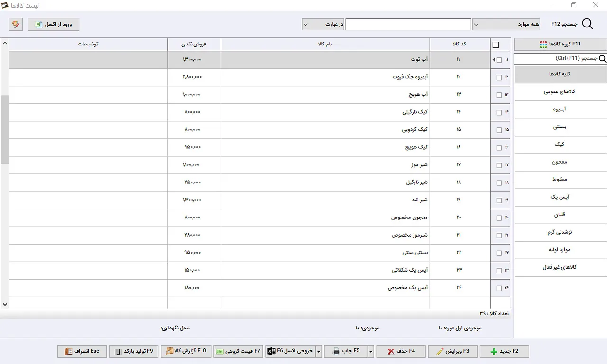Click the F9 تولید بارکد barcode button
Screen dimensions: 607x364
coord(134,351)
